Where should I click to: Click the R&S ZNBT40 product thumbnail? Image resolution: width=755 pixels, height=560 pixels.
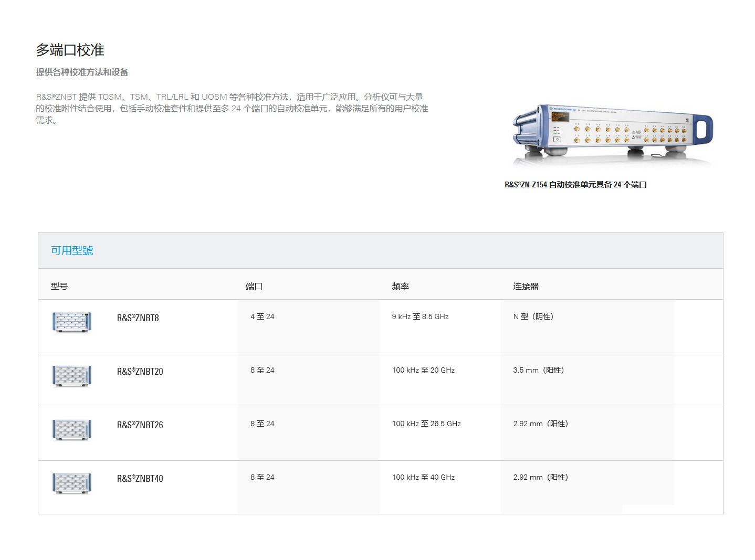pos(72,483)
